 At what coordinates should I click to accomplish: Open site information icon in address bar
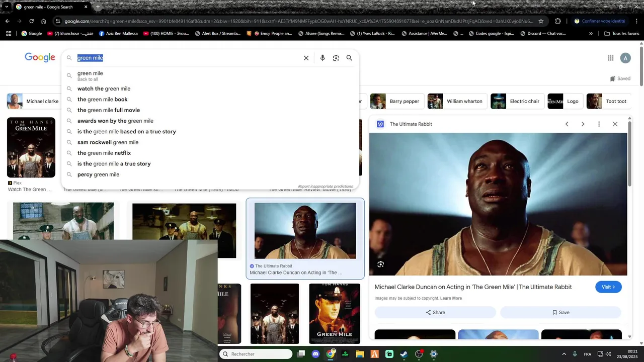coord(58,21)
